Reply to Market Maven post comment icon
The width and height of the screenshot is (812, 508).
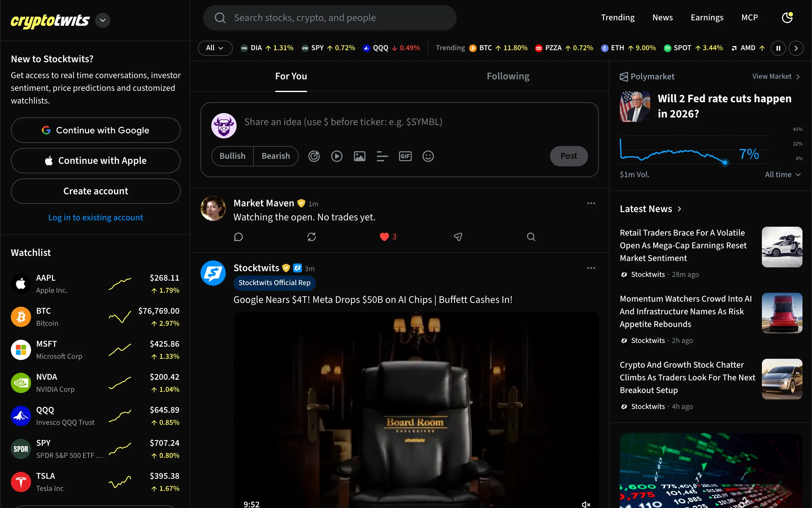coord(238,237)
